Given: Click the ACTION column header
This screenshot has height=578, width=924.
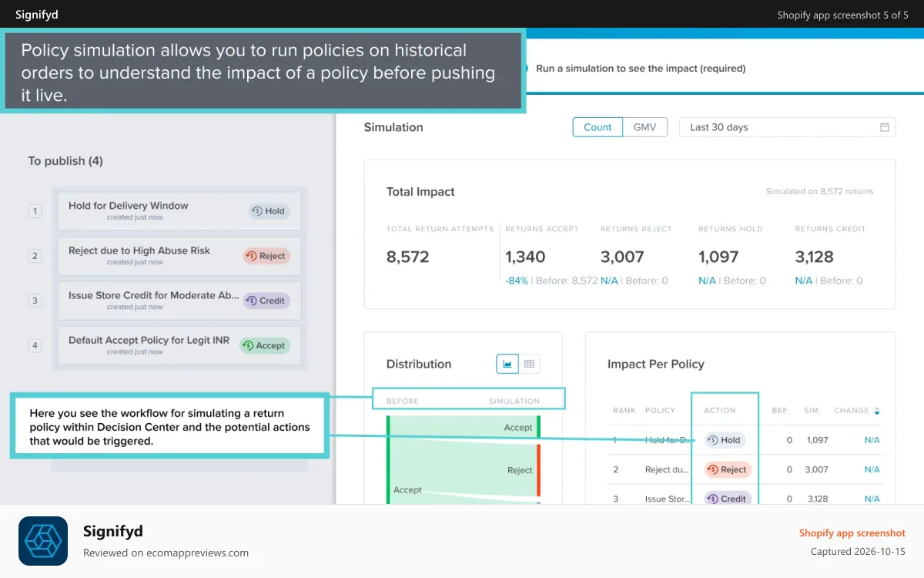Looking at the screenshot, I should click(720, 411).
